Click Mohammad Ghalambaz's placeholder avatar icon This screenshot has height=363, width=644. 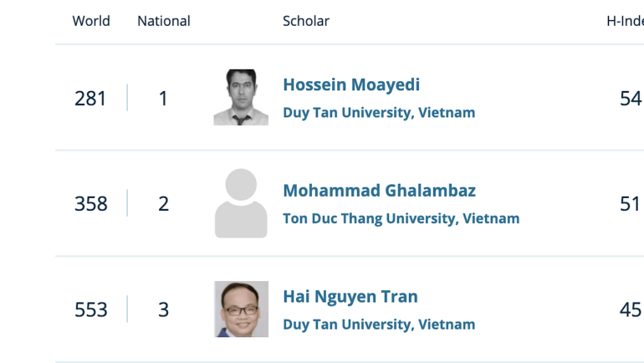coord(241,203)
